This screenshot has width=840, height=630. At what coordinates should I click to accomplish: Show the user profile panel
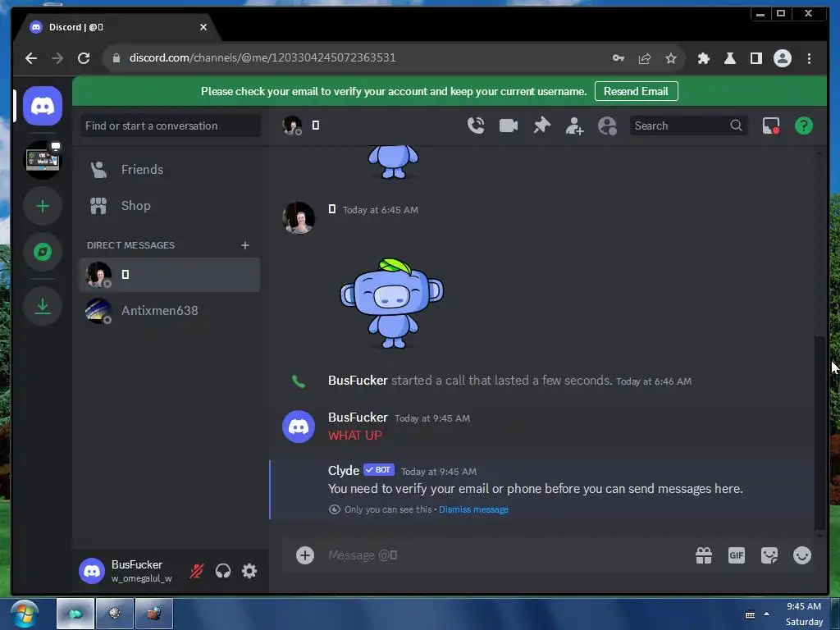(607, 126)
